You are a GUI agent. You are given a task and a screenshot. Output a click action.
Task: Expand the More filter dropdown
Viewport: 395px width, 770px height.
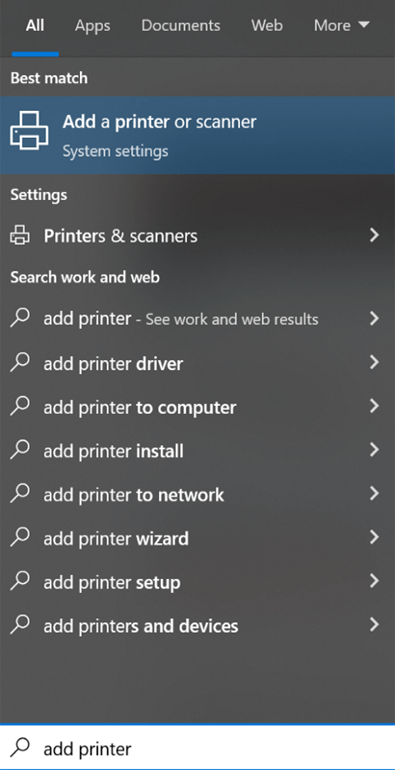pyautogui.click(x=341, y=26)
